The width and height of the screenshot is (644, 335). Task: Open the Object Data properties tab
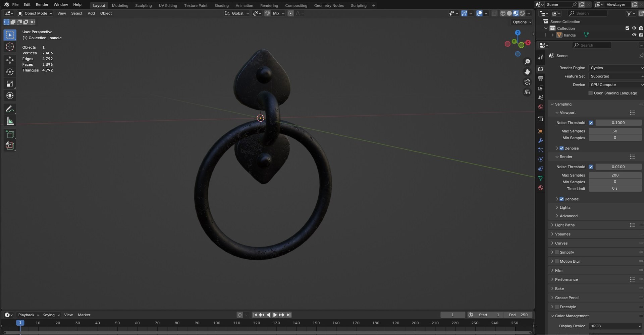pos(541,178)
